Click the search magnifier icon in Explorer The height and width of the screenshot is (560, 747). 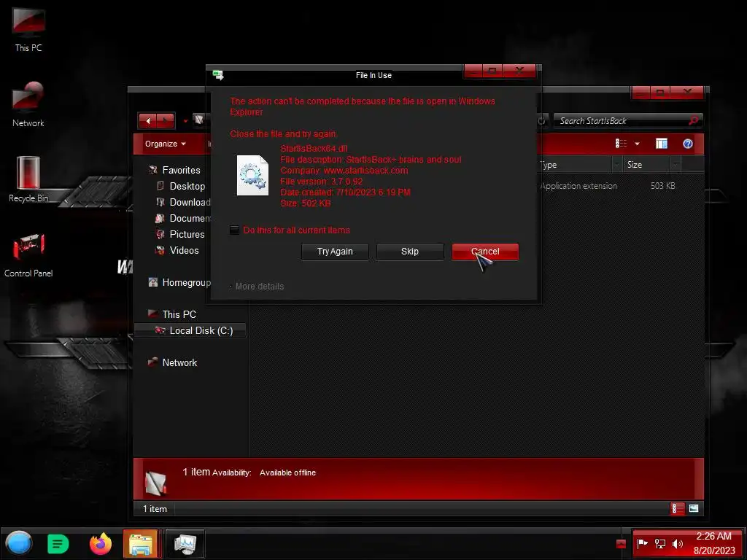tap(694, 121)
